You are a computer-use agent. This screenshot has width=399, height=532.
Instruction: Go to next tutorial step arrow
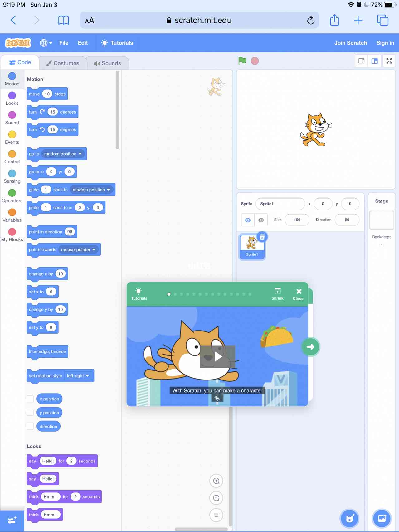[x=310, y=347]
